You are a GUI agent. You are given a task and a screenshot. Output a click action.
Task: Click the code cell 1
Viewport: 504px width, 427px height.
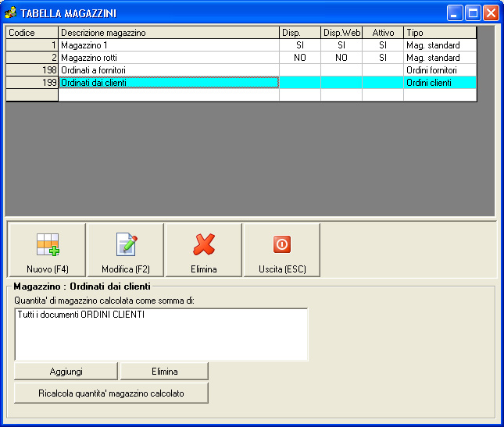(32, 45)
